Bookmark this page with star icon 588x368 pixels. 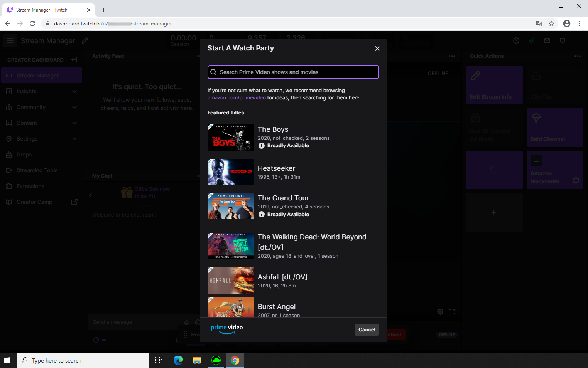click(551, 24)
